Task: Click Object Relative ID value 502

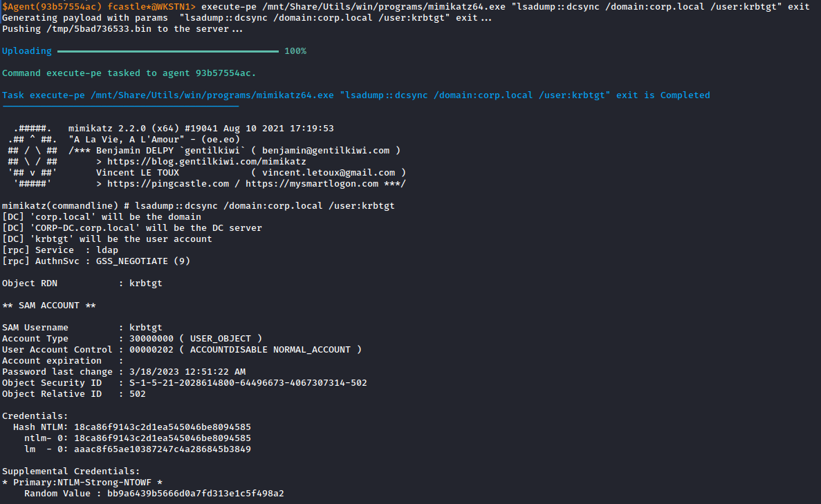Action: point(137,394)
